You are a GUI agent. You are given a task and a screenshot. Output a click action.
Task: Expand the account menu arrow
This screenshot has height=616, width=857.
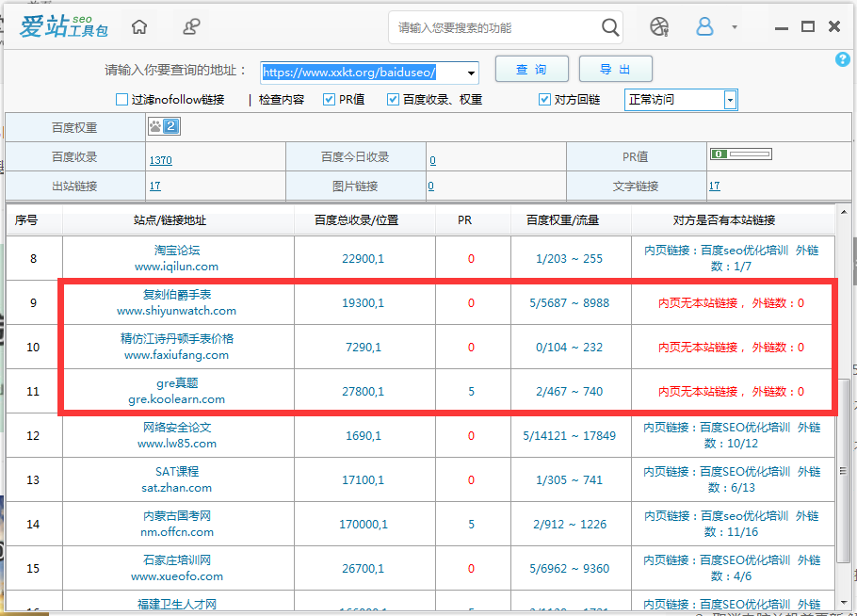735,26
